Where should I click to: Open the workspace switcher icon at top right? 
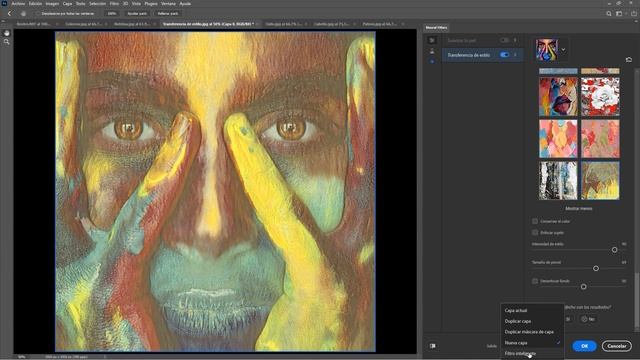pos(619,13)
